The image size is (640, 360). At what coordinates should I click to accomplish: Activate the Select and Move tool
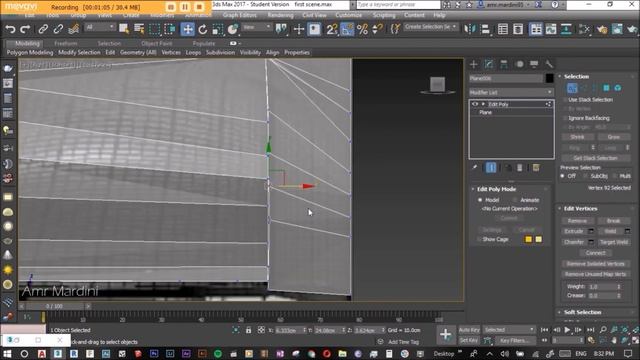[x=187, y=29]
